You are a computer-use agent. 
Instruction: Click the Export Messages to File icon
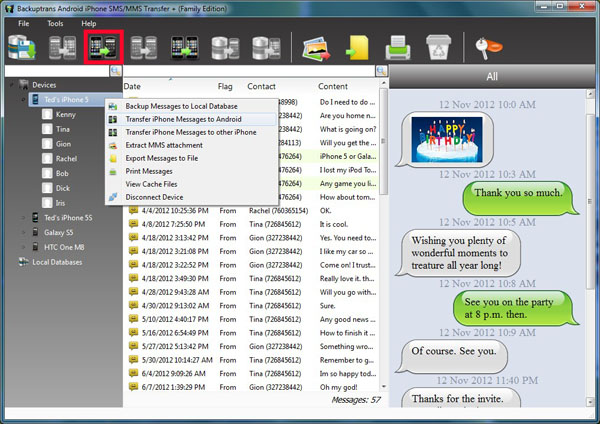357,47
